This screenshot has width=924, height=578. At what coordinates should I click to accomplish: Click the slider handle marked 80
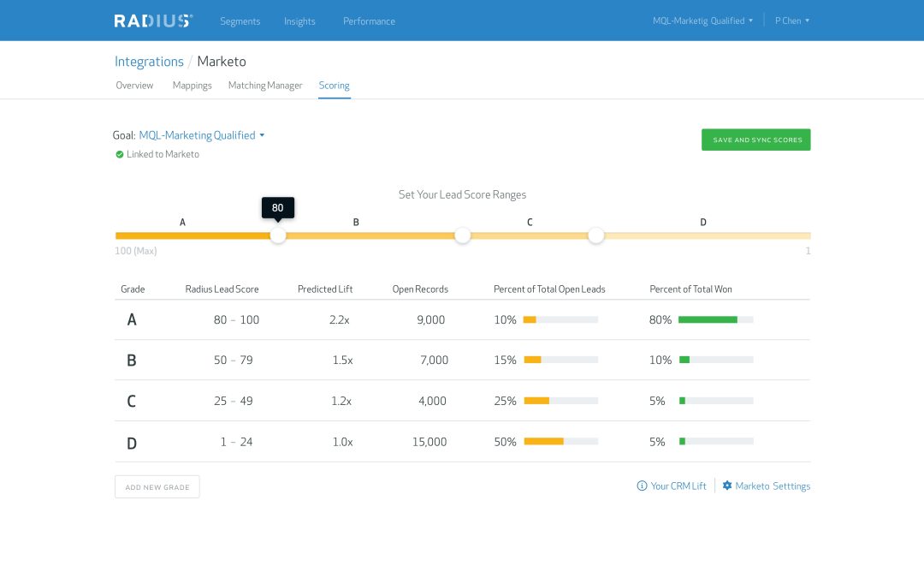(x=278, y=235)
